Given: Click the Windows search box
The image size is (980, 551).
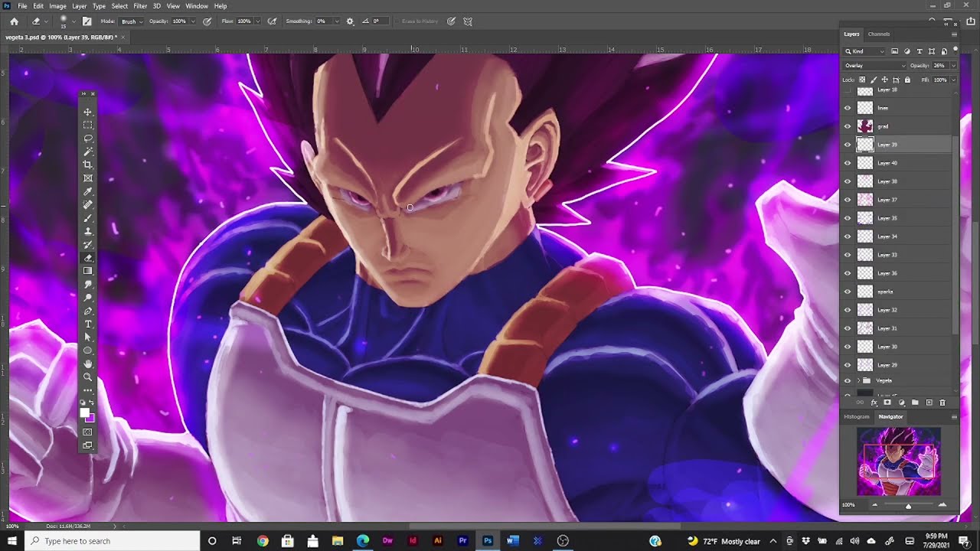Looking at the screenshot, I should [113, 541].
